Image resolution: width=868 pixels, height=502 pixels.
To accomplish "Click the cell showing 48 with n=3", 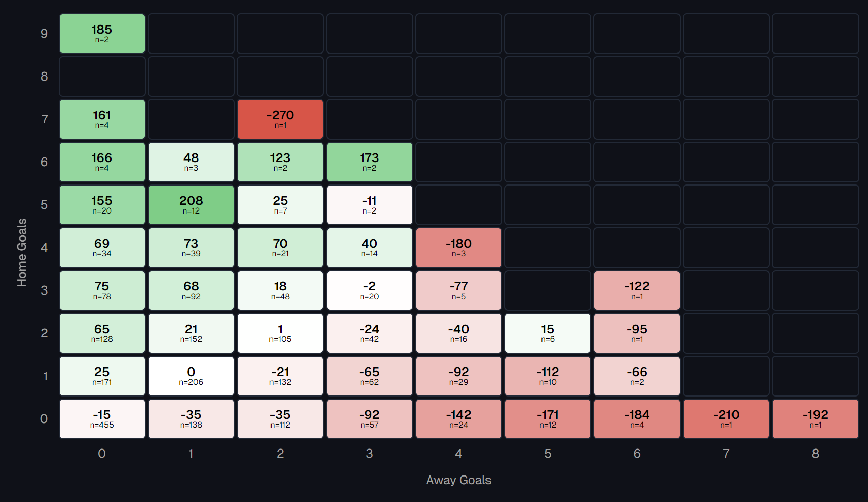I will click(191, 162).
